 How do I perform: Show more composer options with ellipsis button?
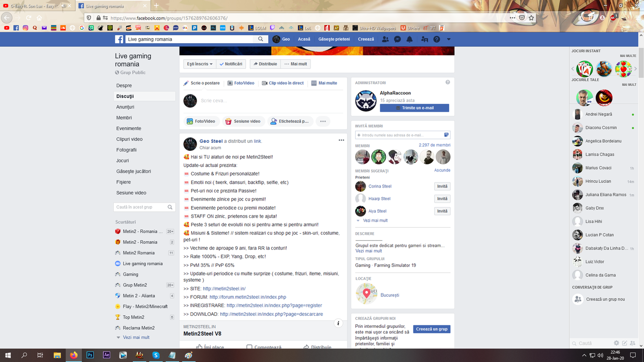click(323, 121)
